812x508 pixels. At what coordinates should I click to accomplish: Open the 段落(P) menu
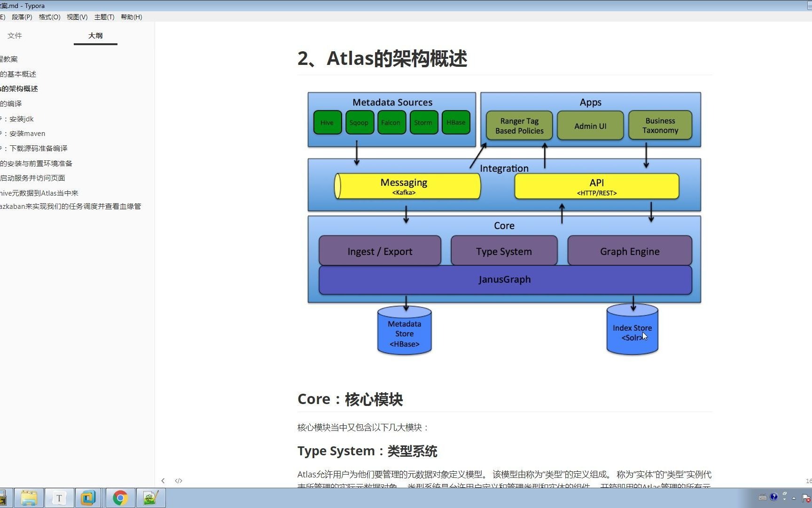pos(22,17)
